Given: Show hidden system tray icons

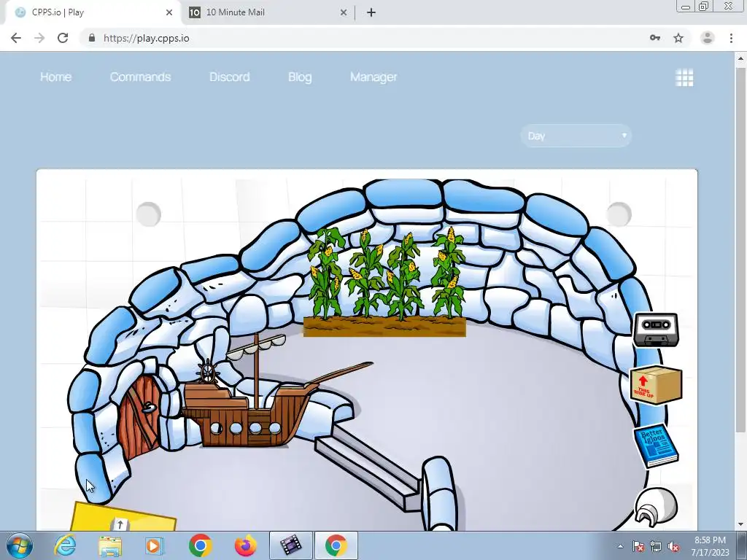Looking at the screenshot, I should [x=620, y=546].
